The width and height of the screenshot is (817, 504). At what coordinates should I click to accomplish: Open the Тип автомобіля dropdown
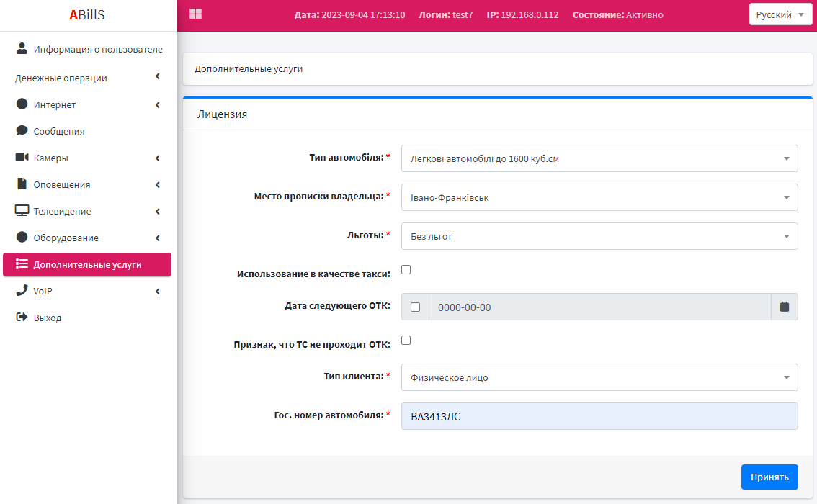(x=599, y=158)
